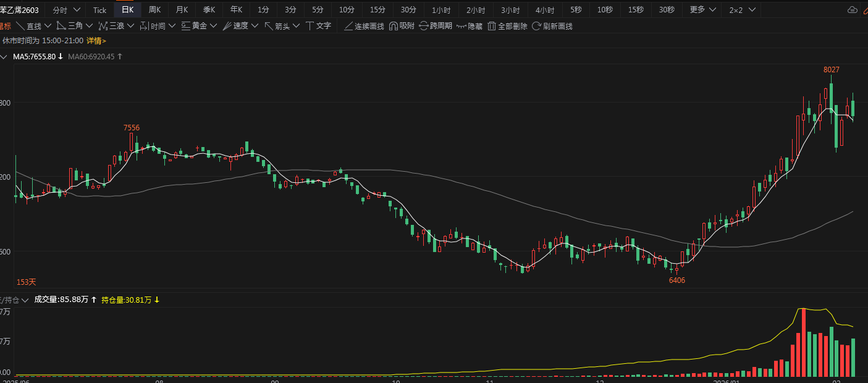868x383 pixels.
Task: Switch to the 季K quarterly tab
Action: pyautogui.click(x=209, y=10)
